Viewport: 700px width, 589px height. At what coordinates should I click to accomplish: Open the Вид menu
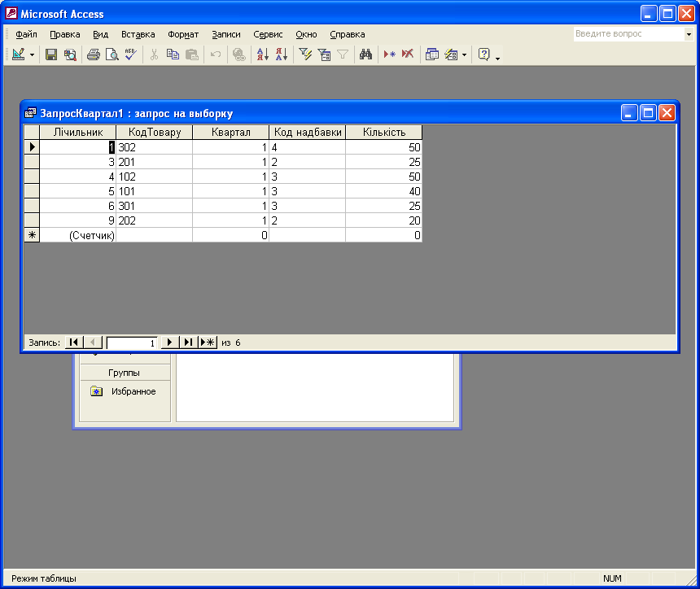point(100,34)
